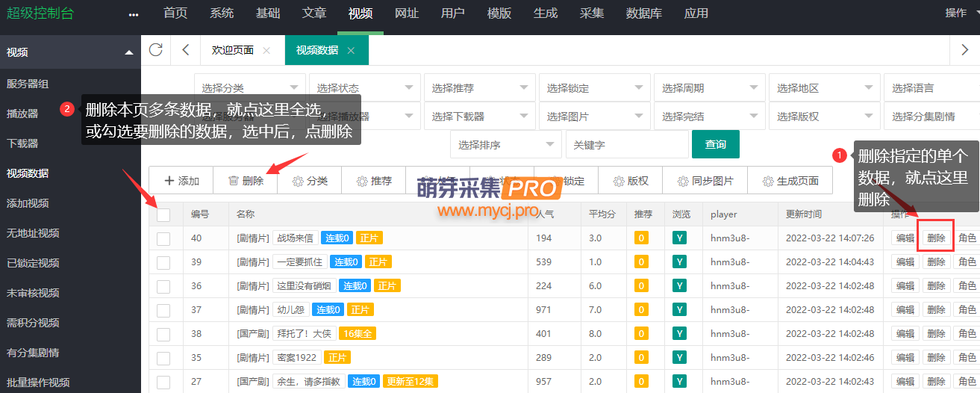Click 编辑 for row 38 拜托了！大侠
Image resolution: width=980 pixels, height=393 pixels.
tap(905, 334)
